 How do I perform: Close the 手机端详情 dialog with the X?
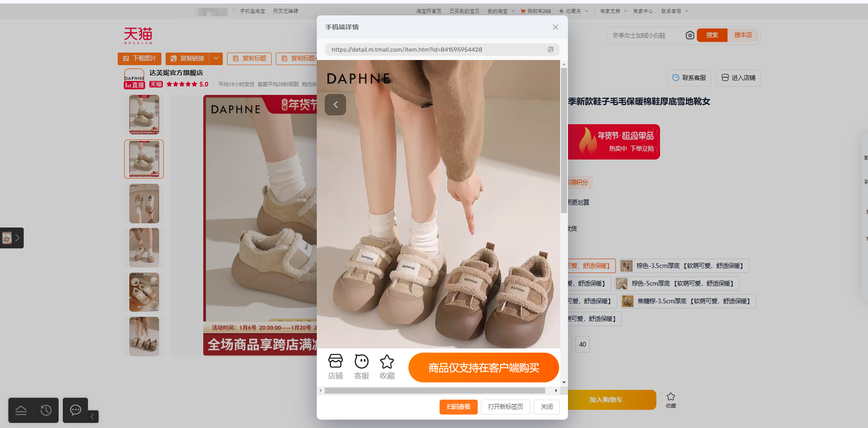(x=555, y=27)
